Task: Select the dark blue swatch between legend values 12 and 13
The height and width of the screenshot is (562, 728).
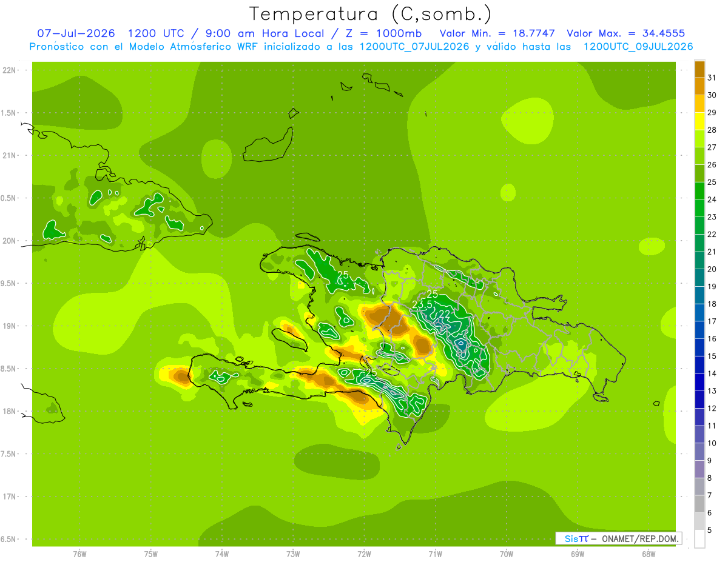Action: coord(699,400)
